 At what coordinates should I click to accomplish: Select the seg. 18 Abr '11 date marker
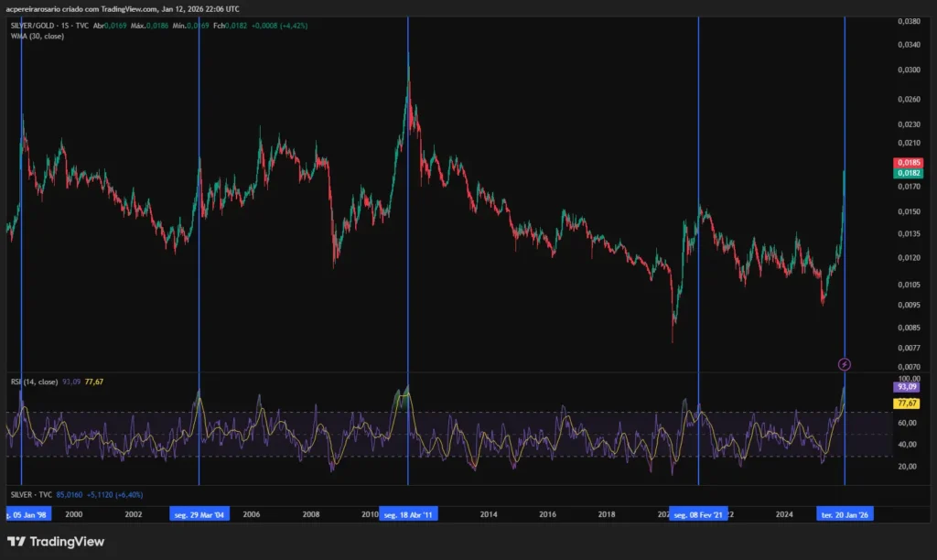tap(406, 513)
